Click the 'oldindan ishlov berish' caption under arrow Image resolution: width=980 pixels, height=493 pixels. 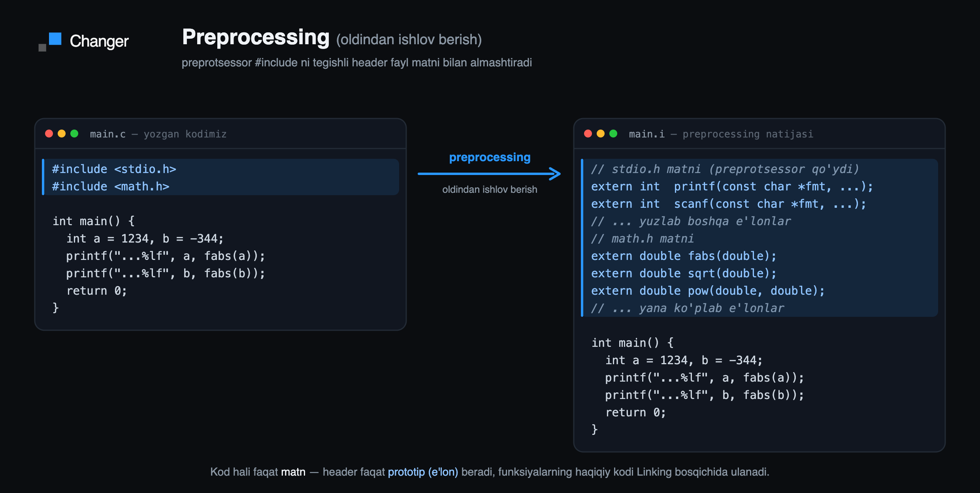coord(490,190)
